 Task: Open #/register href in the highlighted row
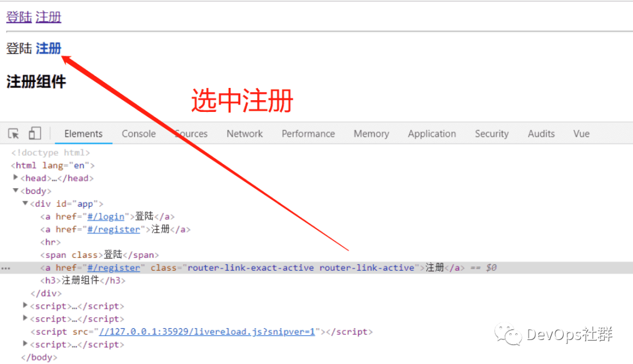point(114,268)
